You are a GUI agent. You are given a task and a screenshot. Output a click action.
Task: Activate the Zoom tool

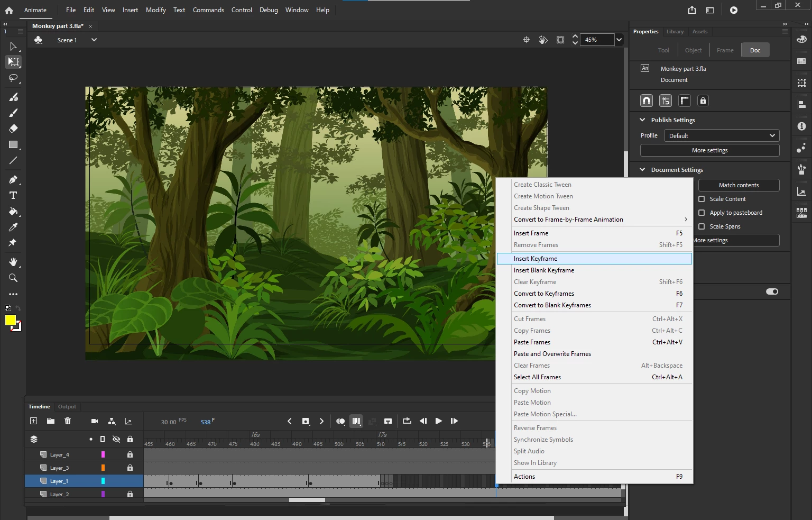coord(13,278)
